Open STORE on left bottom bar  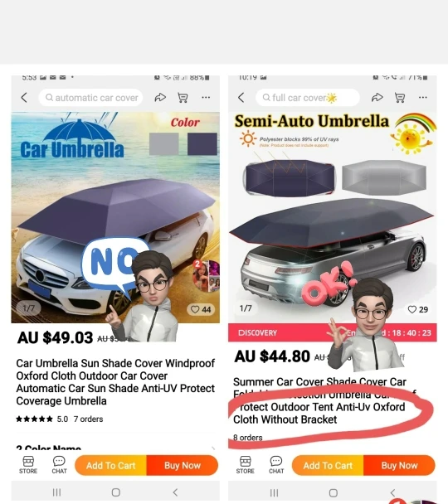(28, 465)
